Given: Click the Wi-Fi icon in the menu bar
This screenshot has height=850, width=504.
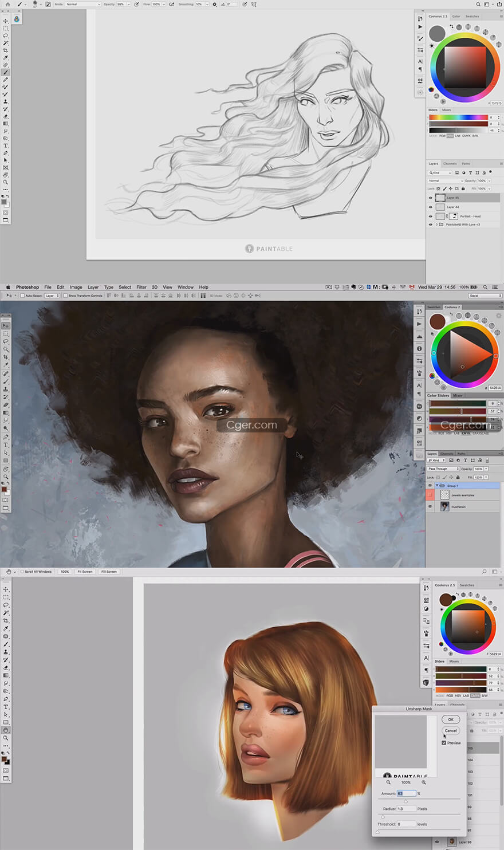Looking at the screenshot, I should pyautogui.click(x=403, y=287).
